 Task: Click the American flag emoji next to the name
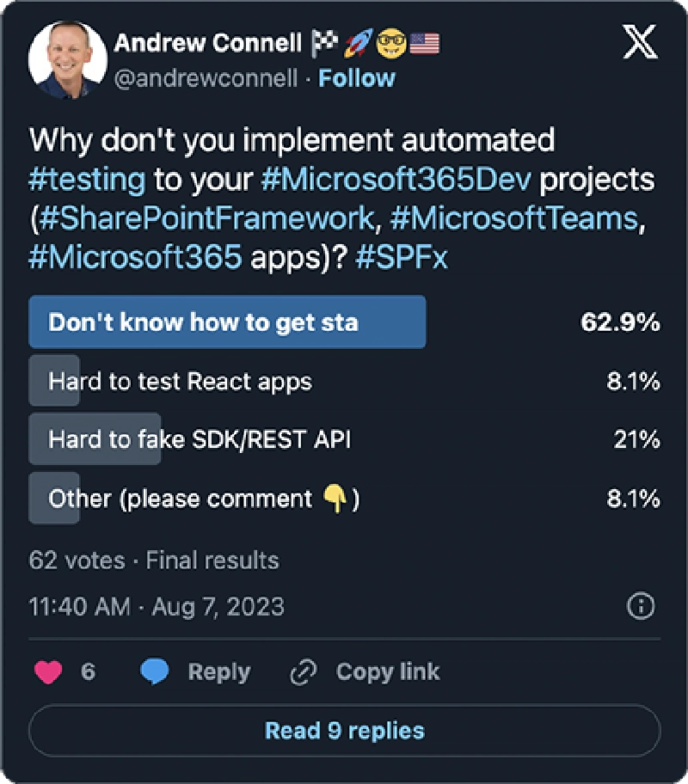[422, 41]
